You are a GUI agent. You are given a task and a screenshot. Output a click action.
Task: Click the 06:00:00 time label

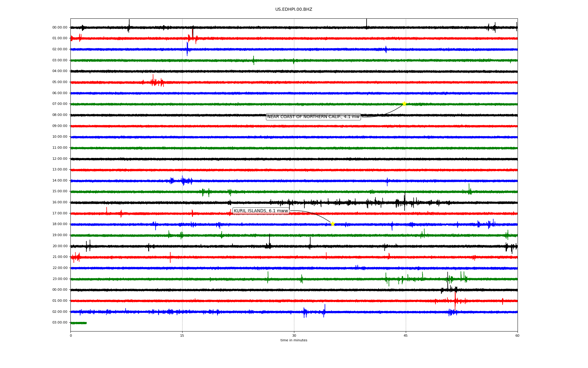pyautogui.click(x=60, y=93)
